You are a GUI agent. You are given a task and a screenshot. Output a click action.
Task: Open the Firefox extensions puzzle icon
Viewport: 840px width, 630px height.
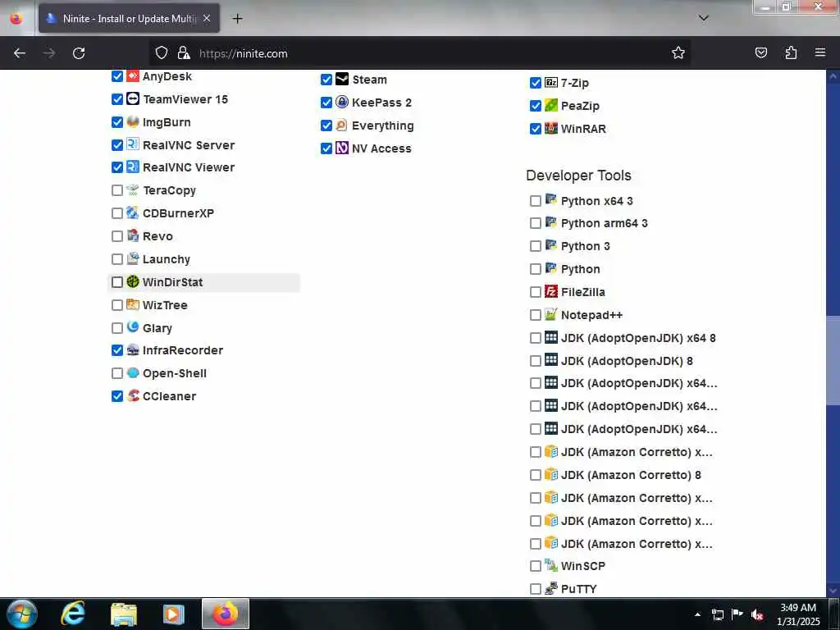tap(791, 52)
